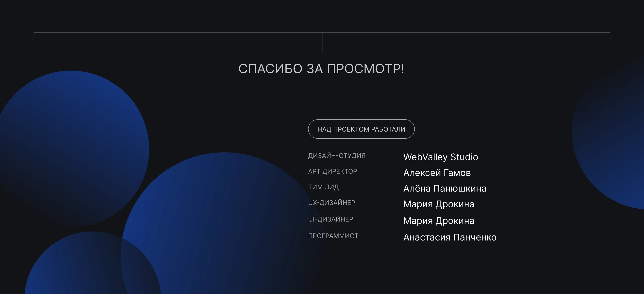Click the name Алексей Гамов
The image size is (644, 294).
click(x=437, y=173)
